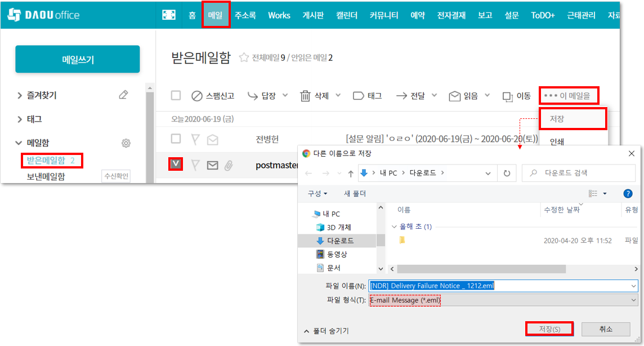Click the pencil edit icon beside 즐겨찾기

123,95
